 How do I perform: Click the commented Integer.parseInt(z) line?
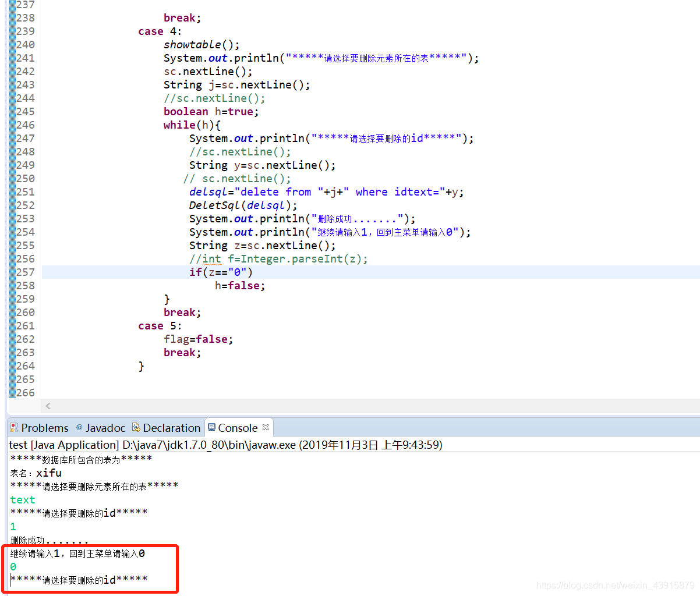coord(278,259)
